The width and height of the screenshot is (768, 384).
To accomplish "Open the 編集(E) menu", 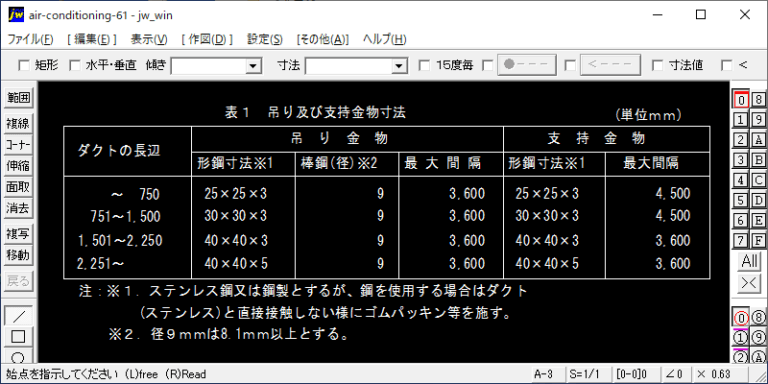I will point(92,40).
